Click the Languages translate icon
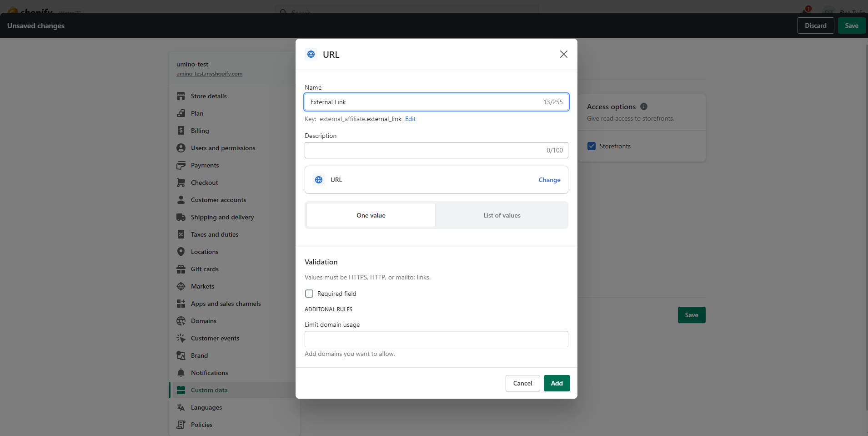The width and height of the screenshot is (868, 436). 181,407
